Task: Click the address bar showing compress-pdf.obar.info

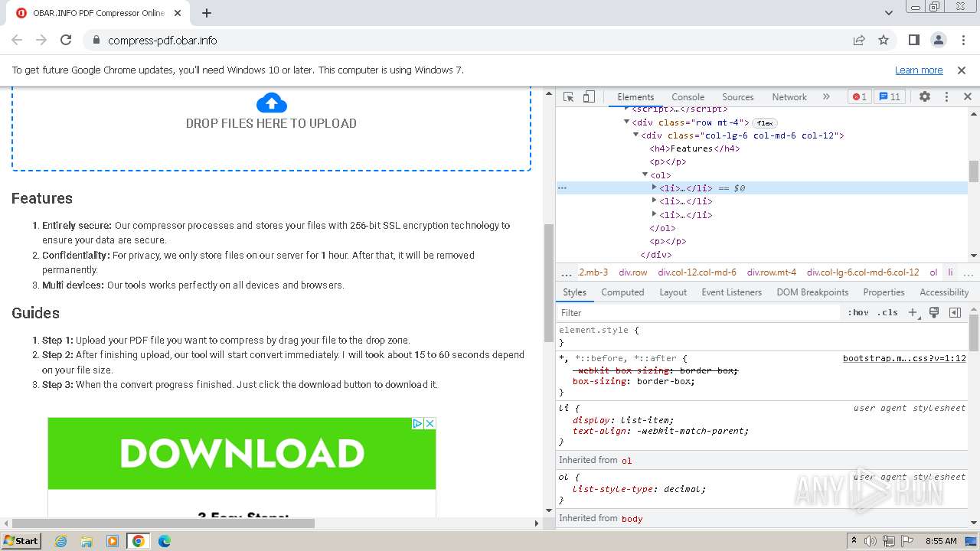Action: [162, 40]
